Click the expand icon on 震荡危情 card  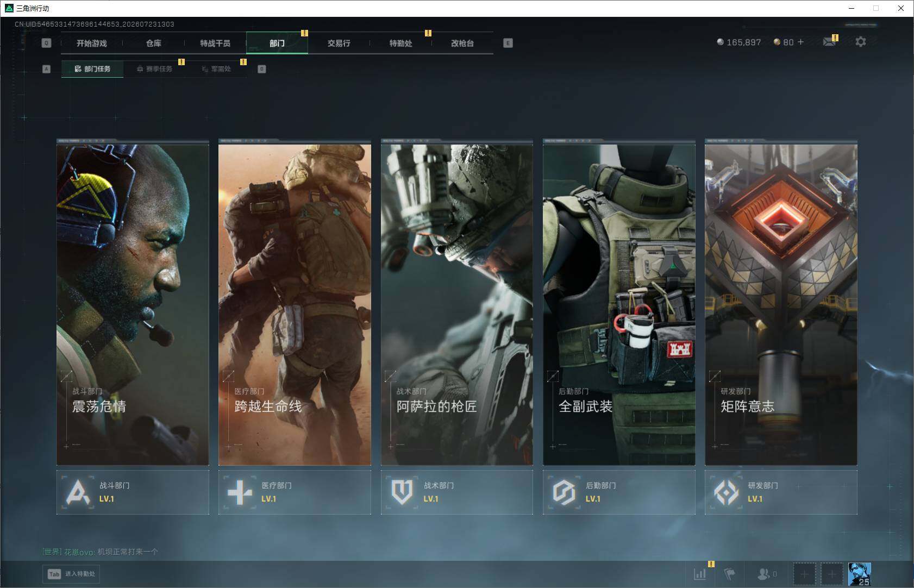66,376
